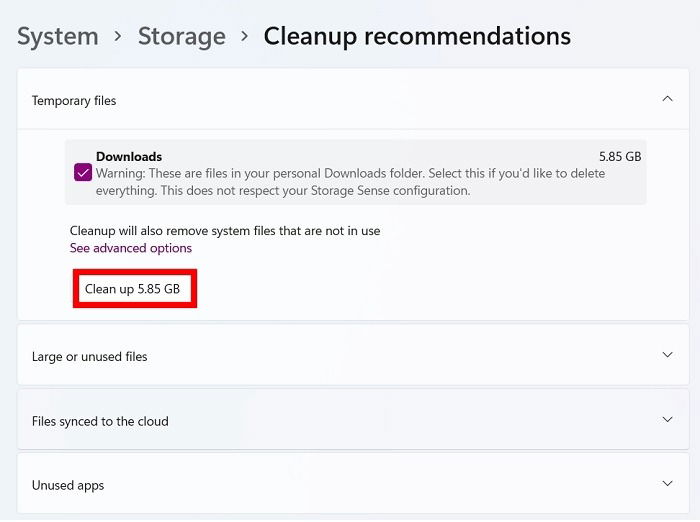Click the bold Downloads item title
The width and height of the screenshot is (700, 522).
click(129, 157)
